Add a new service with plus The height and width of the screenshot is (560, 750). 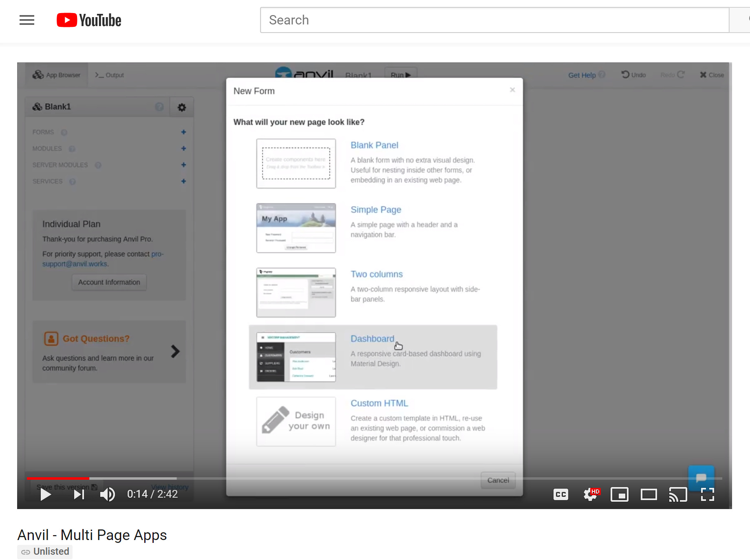click(x=183, y=181)
